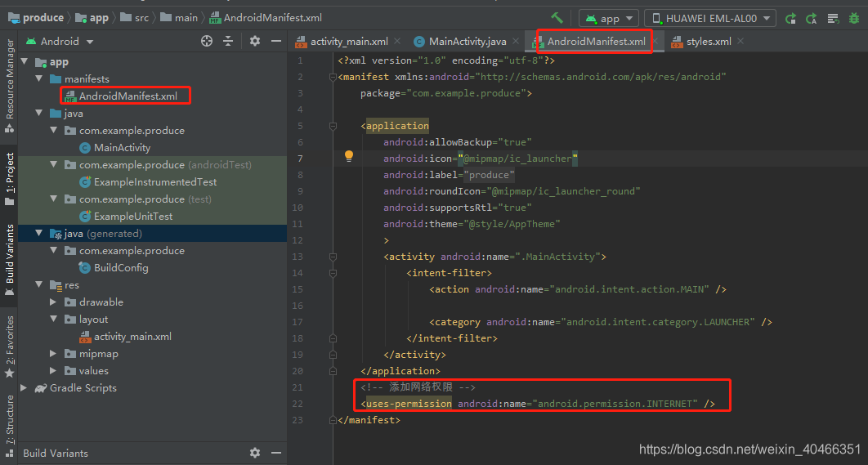Click the drawable folder icon

tap(70, 302)
